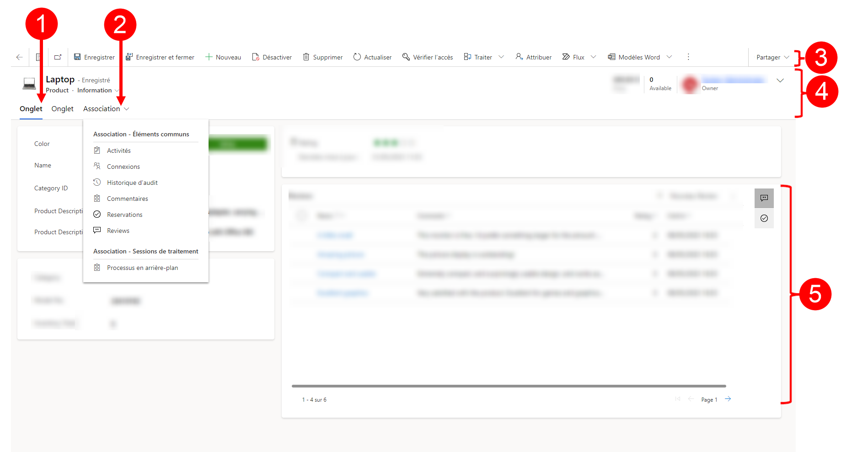Viewport: 868px width, 452px height.
Task: Click Désactiver command
Action: point(272,57)
